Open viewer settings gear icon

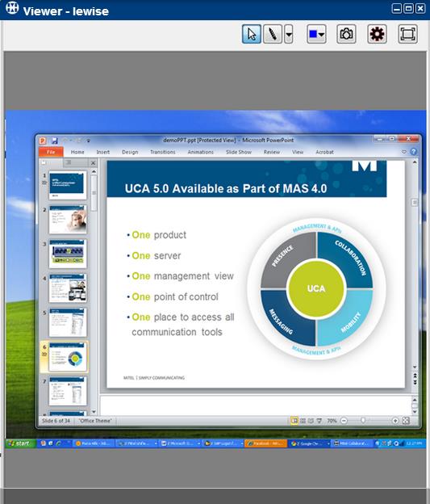click(377, 34)
